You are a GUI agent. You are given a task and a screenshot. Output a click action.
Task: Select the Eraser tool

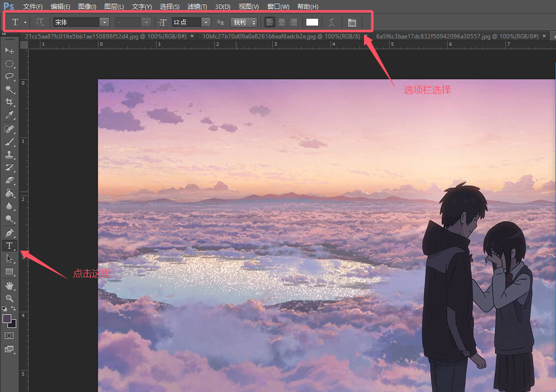coord(9,180)
